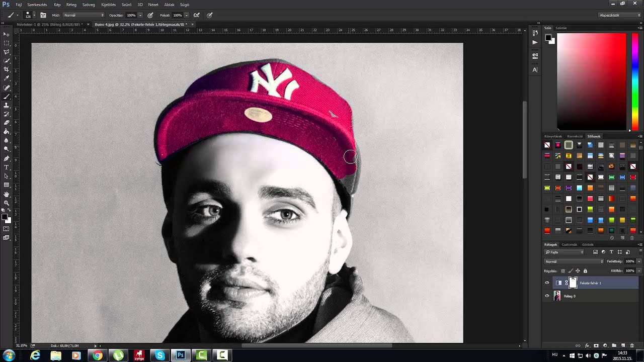The width and height of the screenshot is (644, 362).
Task: Click new adjustment layer icon
Action: click(x=605, y=346)
